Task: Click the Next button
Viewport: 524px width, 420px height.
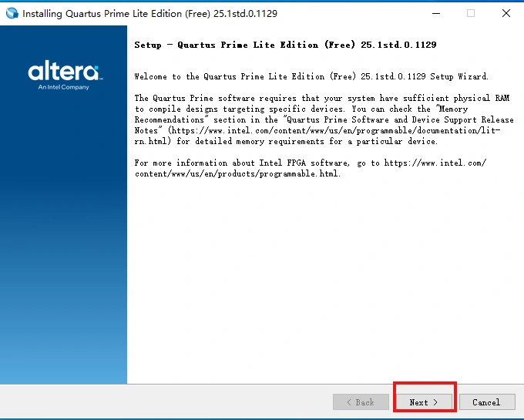Action: coord(424,402)
